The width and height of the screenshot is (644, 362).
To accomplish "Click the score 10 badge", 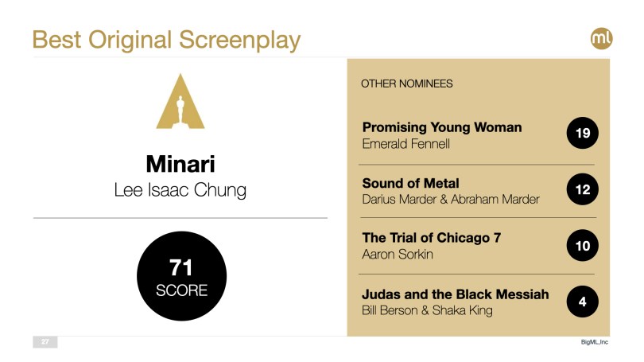I will point(582,246).
